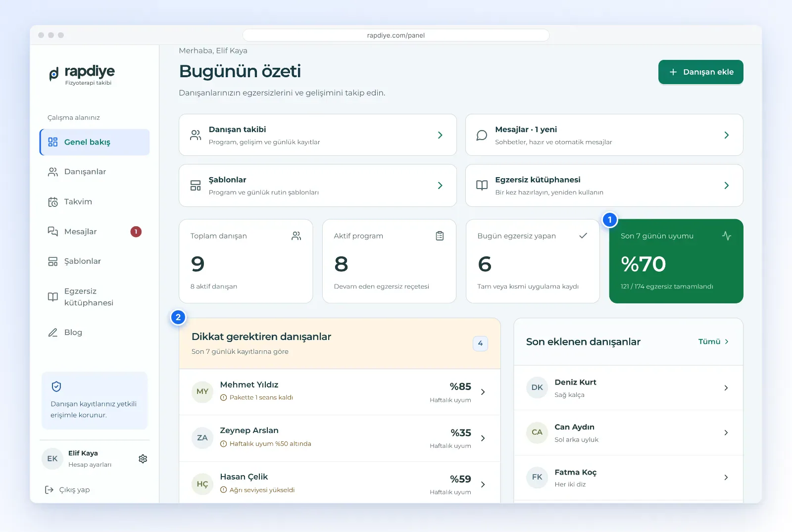Image resolution: width=792 pixels, height=532 pixels.
Task: Click the DK avatar for Deniz Kurt
Action: click(x=537, y=387)
